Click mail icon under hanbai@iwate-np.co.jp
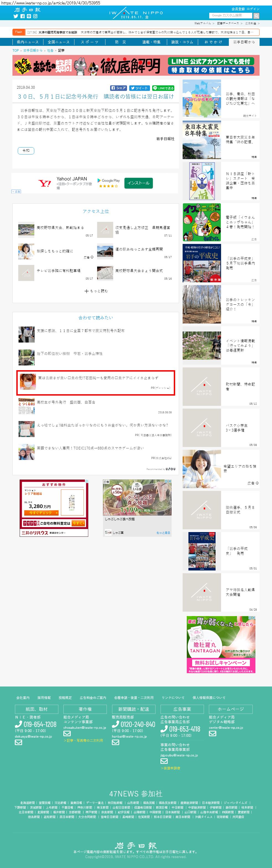Viewport: 272px width, 868px height. coord(115,742)
